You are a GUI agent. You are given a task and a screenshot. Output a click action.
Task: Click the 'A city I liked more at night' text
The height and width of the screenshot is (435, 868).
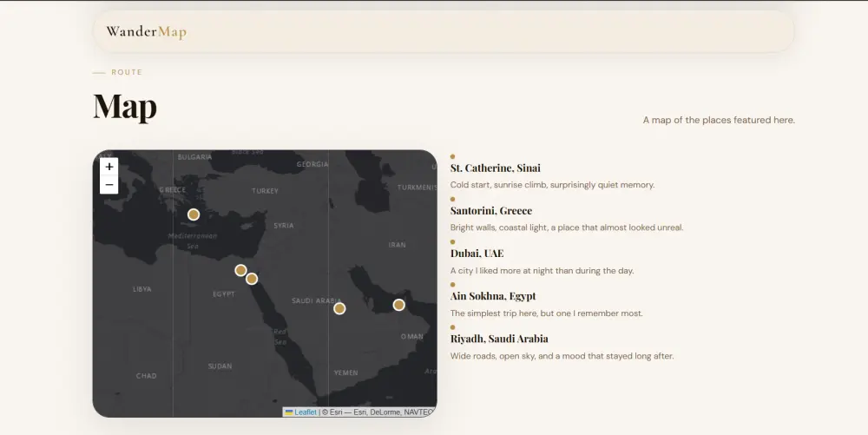[542, 271]
